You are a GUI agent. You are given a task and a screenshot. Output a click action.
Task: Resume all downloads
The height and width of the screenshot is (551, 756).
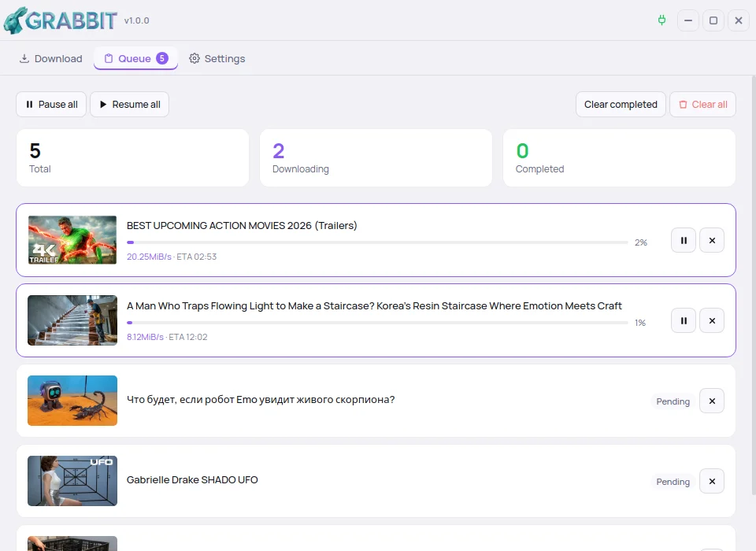point(130,104)
